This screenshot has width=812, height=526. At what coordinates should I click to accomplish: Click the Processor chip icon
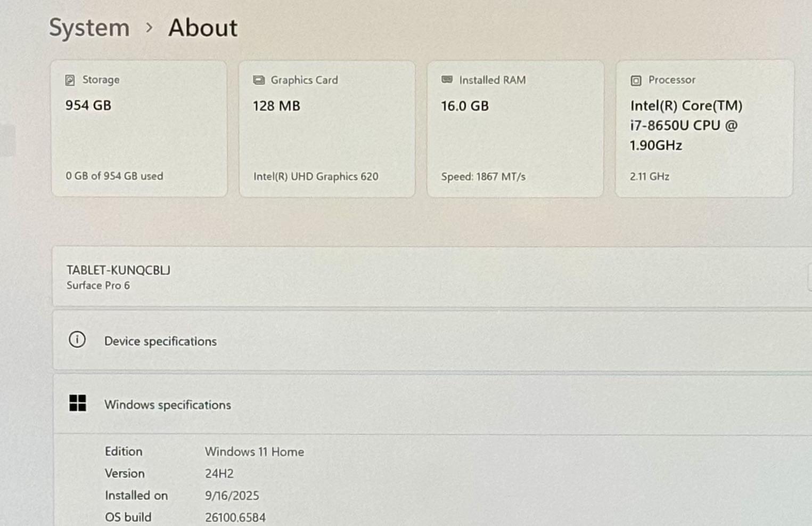click(636, 80)
